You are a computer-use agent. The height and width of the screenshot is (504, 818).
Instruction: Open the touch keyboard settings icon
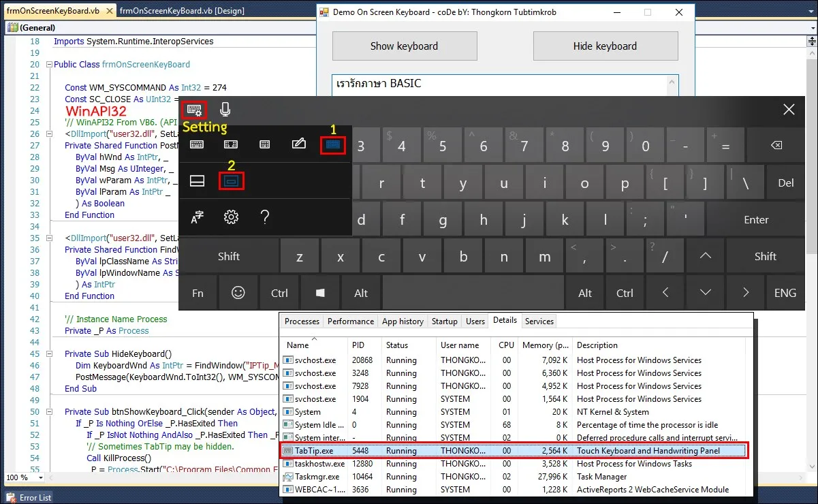(x=194, y=110)
